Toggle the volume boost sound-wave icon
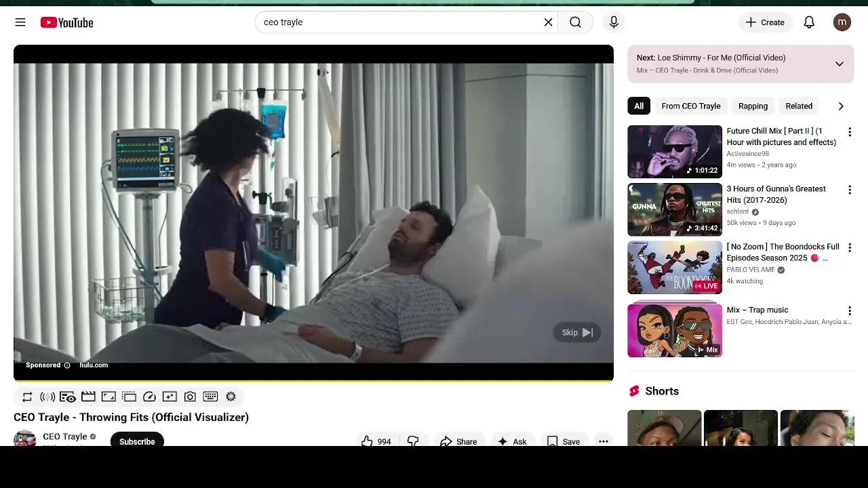 pyautogui.click(x=47, y=396)
